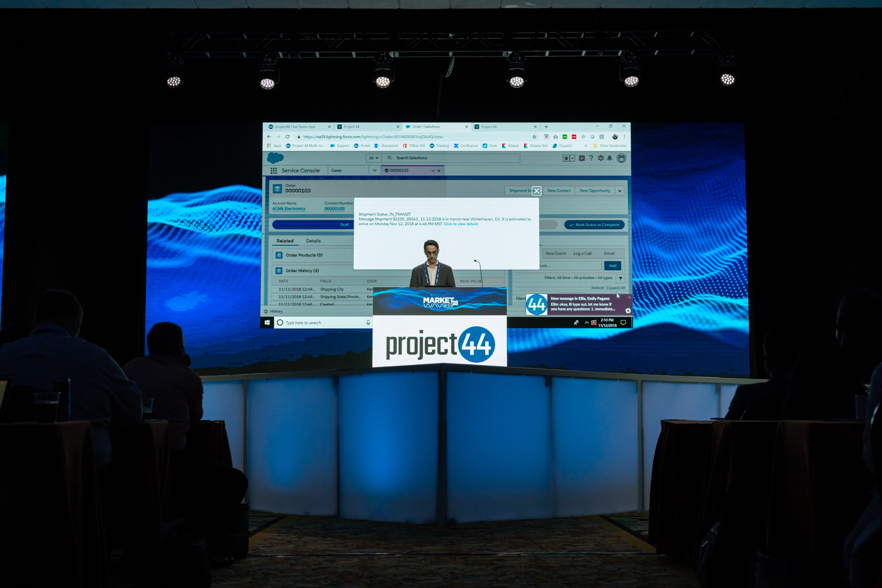Select the New Event activity tab
The width and height of the screenshot is (882, 588).
pyautogui.click(x=555, y=254)
